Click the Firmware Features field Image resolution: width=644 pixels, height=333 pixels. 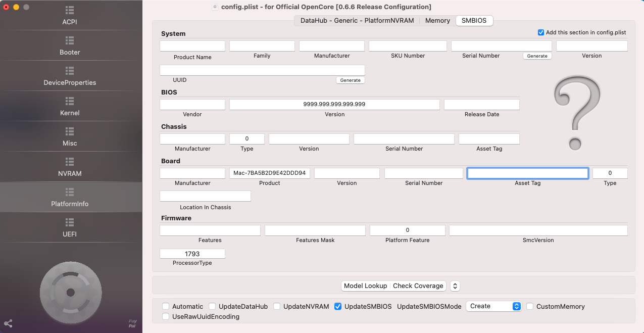tap(210, 230)
